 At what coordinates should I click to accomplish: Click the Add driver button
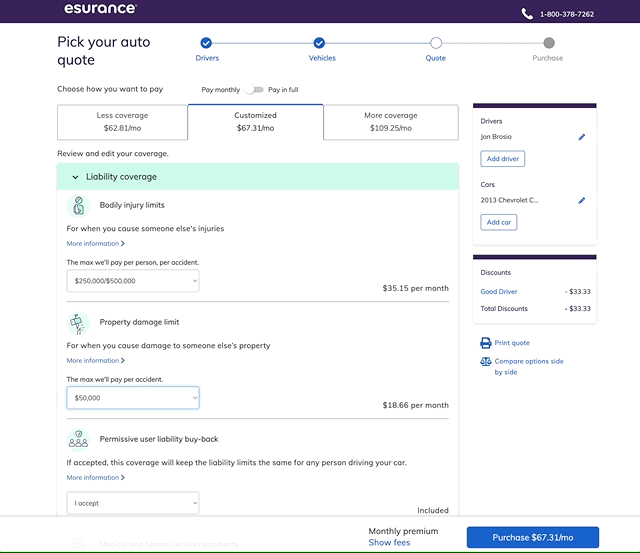[x=503, y=159]
